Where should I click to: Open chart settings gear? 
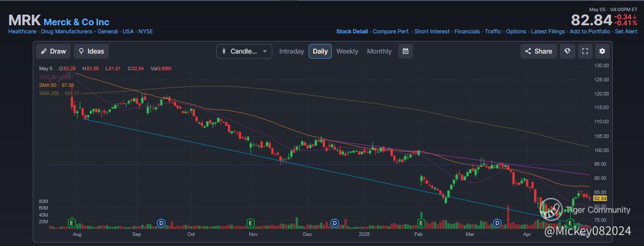coord(603,52)
